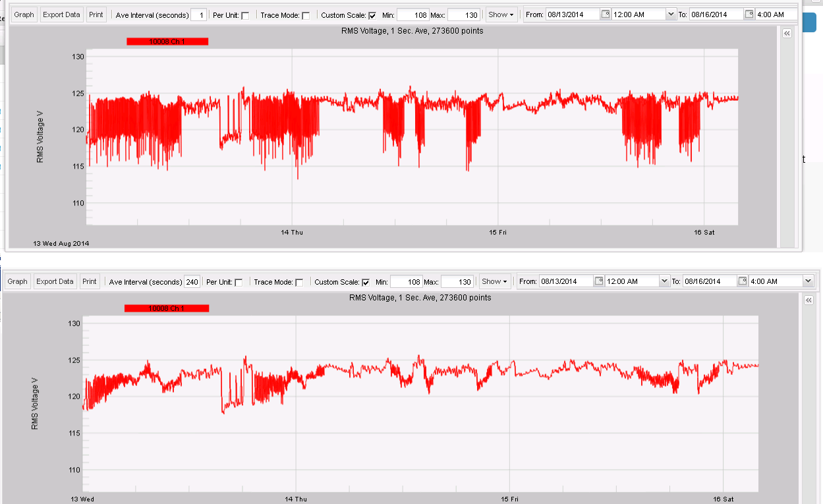Click the Graph button in top toolbar
This screenshot has height=504, width=823.
click(x=24, y=14)
